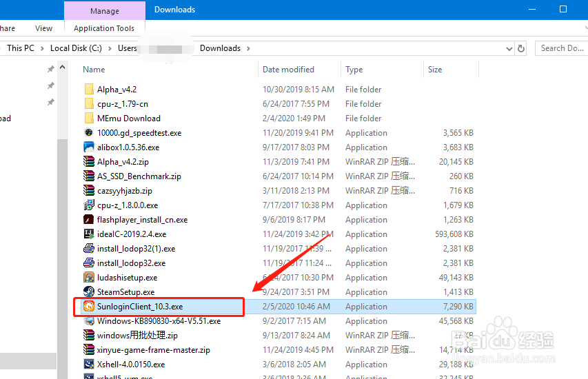Click the navigation pane vertical scrollbar
This screenshot has width=588, height=379.
(x=62, y=258)
